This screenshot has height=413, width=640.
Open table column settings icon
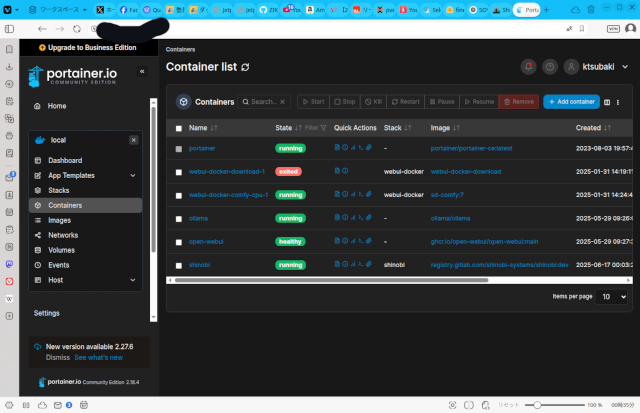tap(607, 102)
